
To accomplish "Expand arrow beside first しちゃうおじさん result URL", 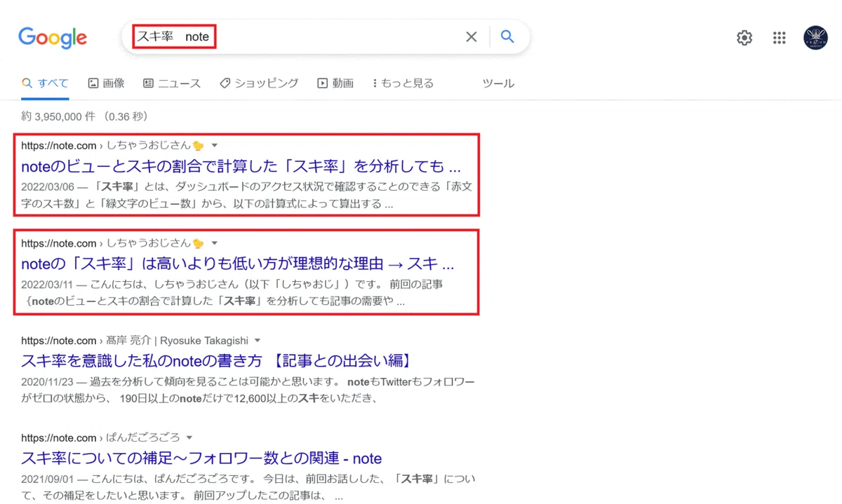I will click(215, 146).
